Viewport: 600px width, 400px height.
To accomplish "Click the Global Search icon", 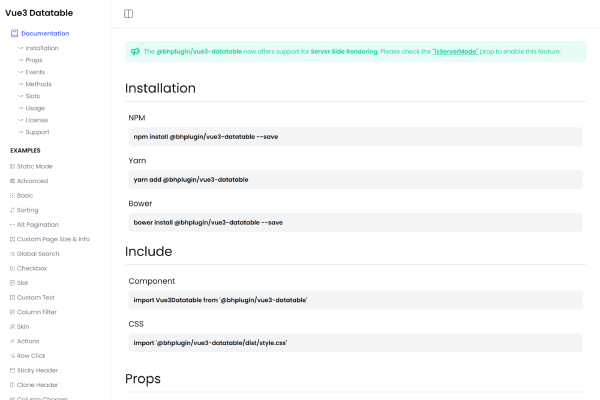I will [x=12, y=254].
